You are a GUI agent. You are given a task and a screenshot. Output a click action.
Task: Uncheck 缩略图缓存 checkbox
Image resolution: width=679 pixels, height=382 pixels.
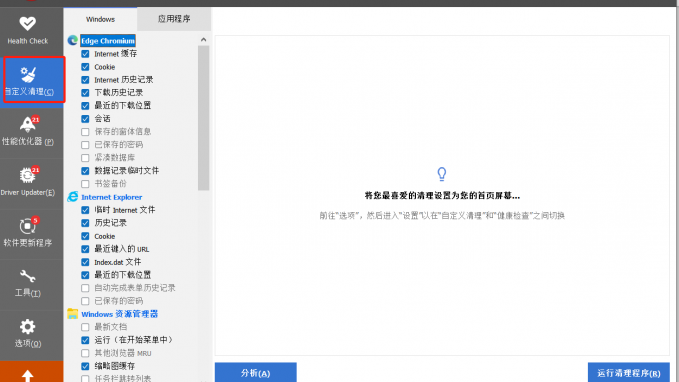(x=85, y=366)
